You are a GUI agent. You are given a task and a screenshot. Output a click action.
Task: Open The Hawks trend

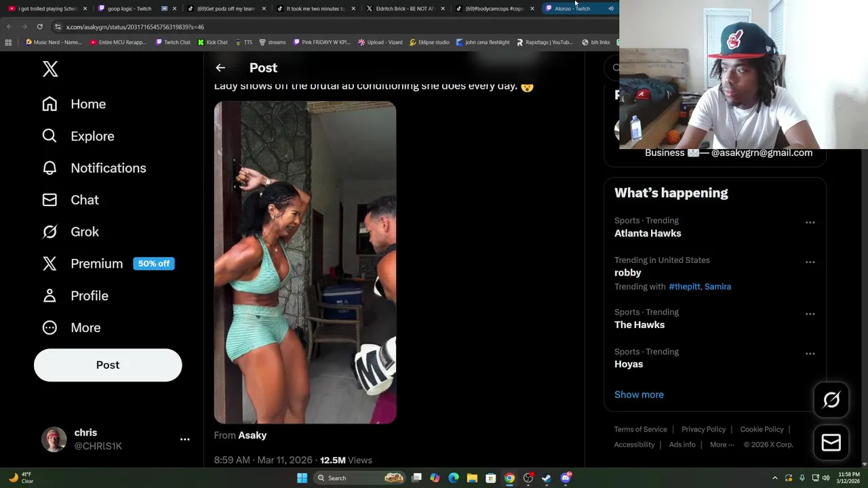coord(639,325)
